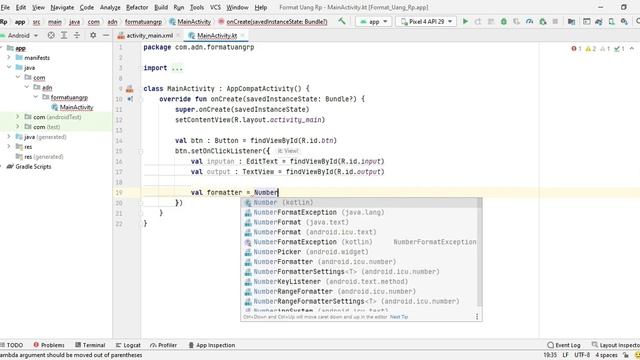Viewport: 640px width, 360px height.
Task: Expand the manifests folder
Action: click(x=9, y=58)
